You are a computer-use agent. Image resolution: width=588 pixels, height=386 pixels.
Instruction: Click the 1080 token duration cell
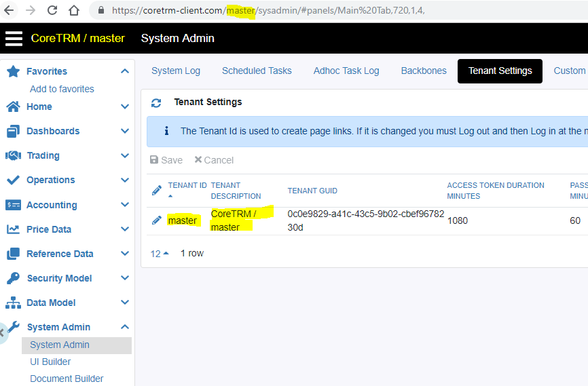click(x=457, y=220)
